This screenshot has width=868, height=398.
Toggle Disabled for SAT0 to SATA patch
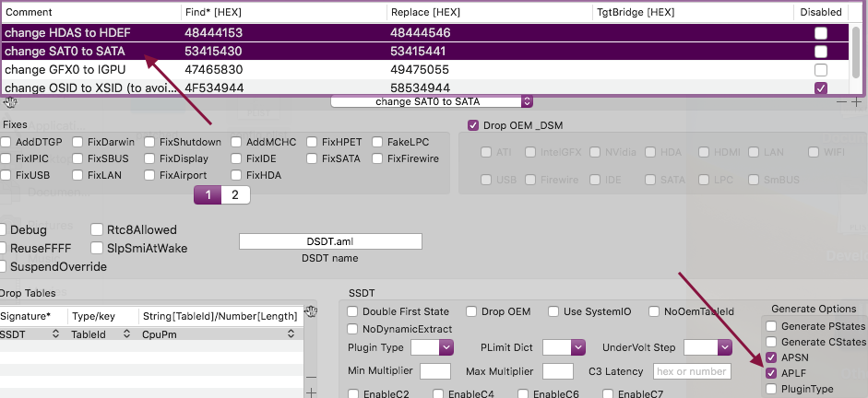coord(821,52)
